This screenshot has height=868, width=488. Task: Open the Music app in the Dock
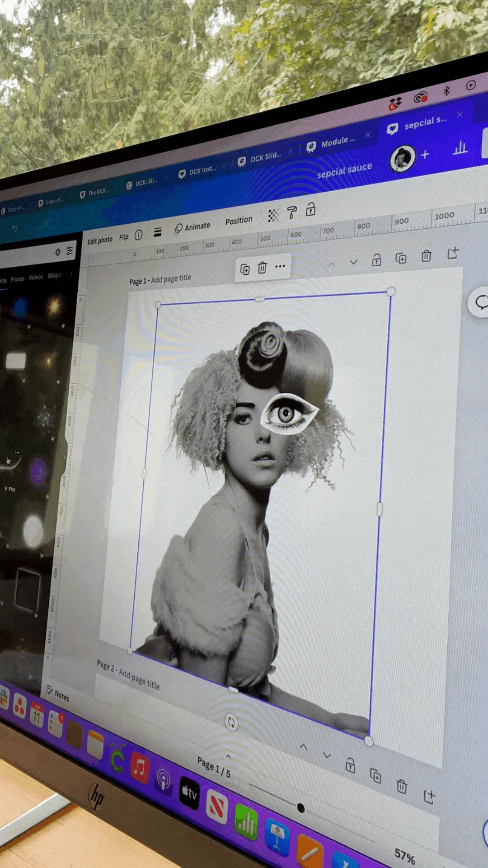click(140, 767)
